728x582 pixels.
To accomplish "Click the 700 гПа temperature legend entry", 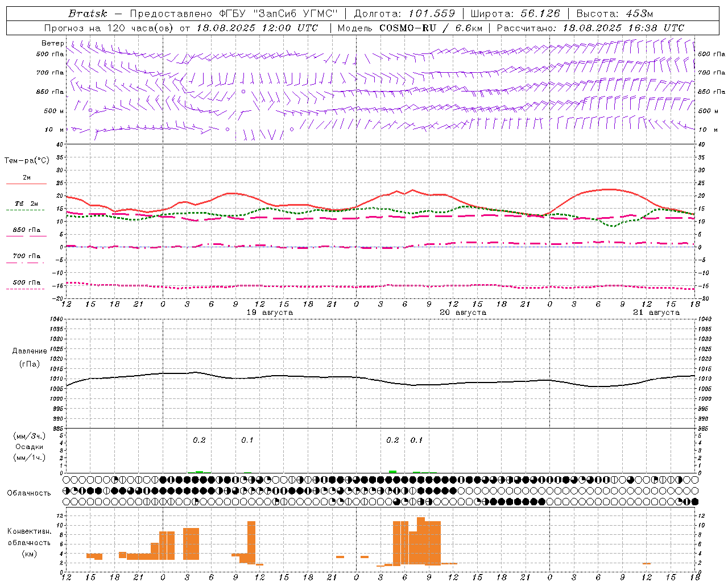I will [x=26, y=256].
